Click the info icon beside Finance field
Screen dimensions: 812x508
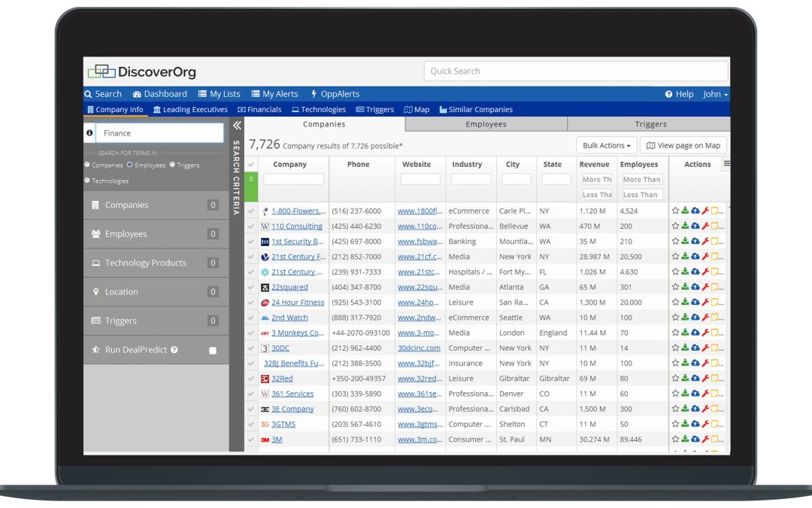click(x=89, y=132)
